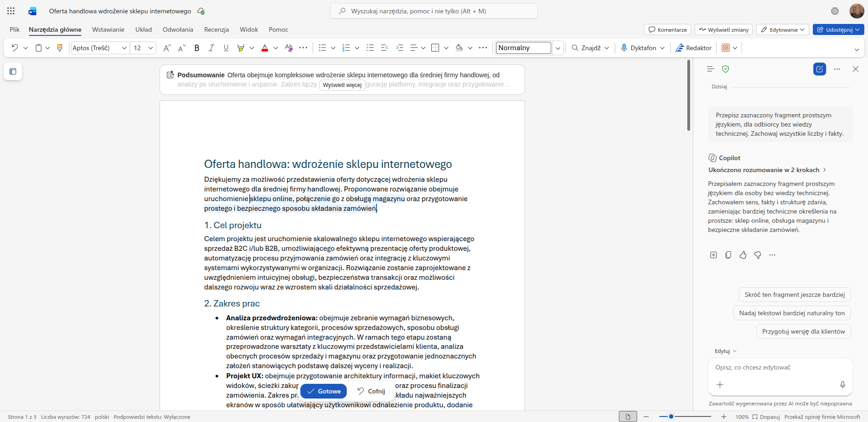Click the Gotowe button
This screenshot has height=422, width=868.
[x=324, y=391]
